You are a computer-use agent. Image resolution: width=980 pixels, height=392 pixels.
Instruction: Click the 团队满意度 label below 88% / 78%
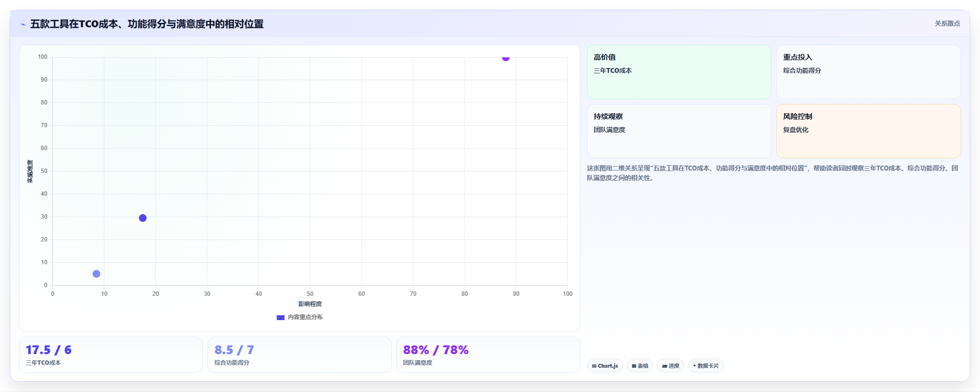coord(418,363)
